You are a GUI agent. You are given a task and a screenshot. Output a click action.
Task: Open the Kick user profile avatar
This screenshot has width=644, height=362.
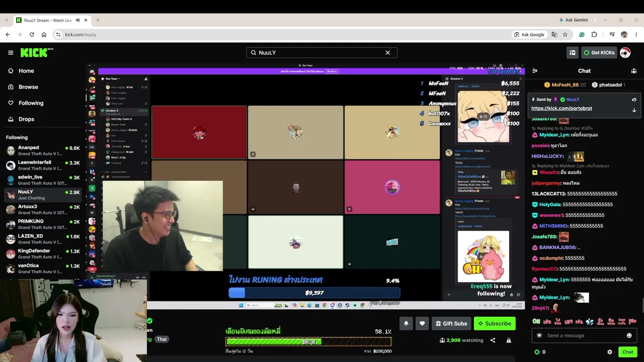click(625, 52)
